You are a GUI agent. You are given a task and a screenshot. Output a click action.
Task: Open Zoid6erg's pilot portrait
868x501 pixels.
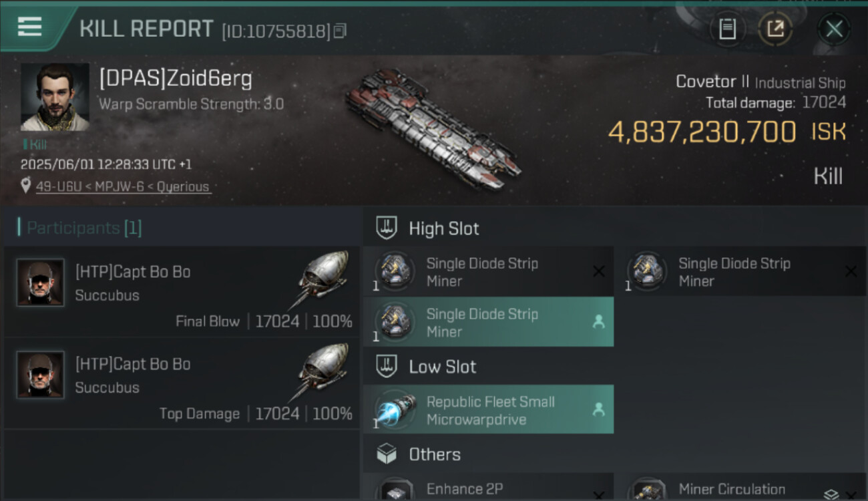pyautogui.click(x=55, y=98)
